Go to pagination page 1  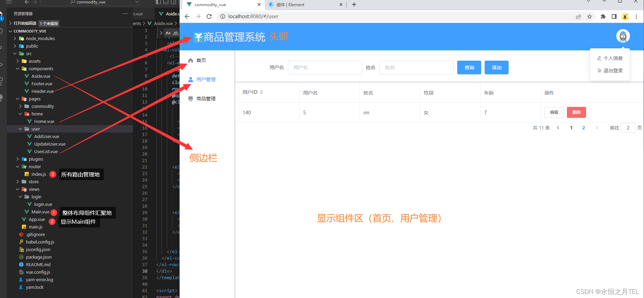[x=571, y=128]
